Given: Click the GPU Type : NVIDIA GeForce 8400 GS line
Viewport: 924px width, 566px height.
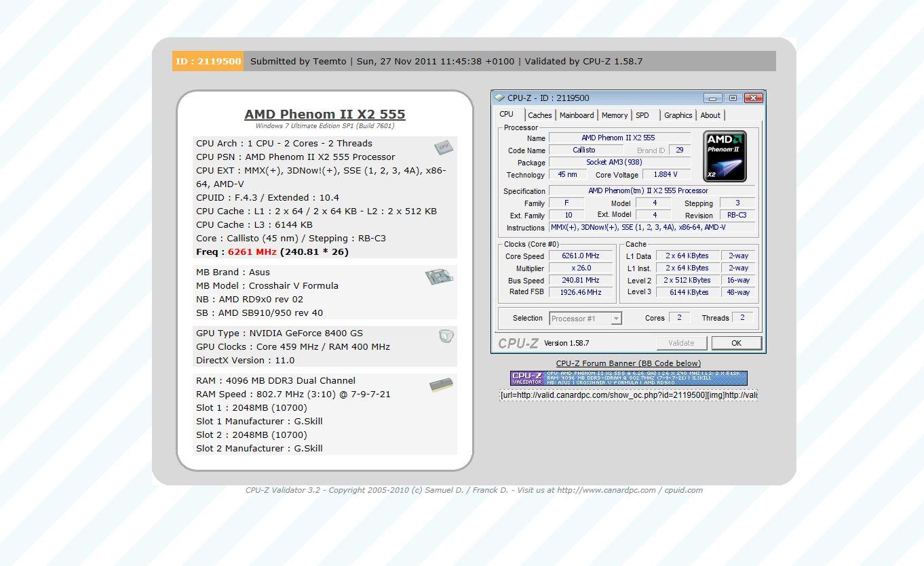Looking at the screenshot, I should [280, 333].
